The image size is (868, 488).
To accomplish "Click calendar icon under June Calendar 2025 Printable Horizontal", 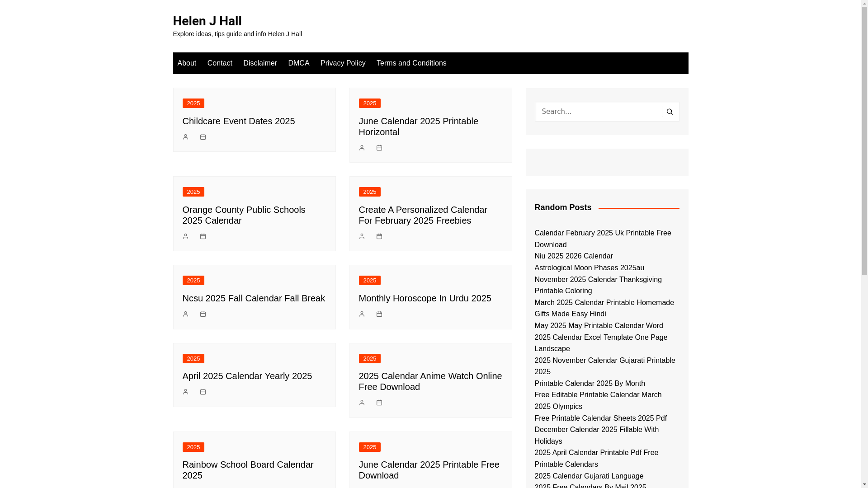I will 379,148.
